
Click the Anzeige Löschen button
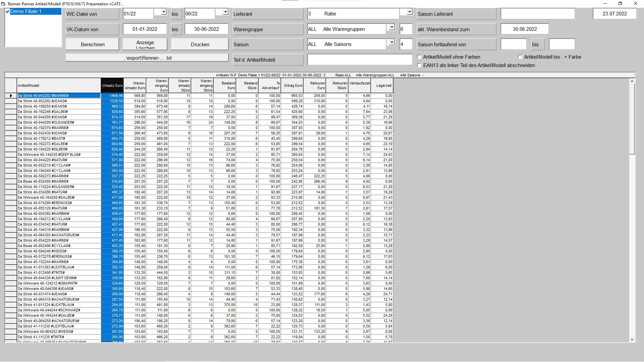(145, 44)
